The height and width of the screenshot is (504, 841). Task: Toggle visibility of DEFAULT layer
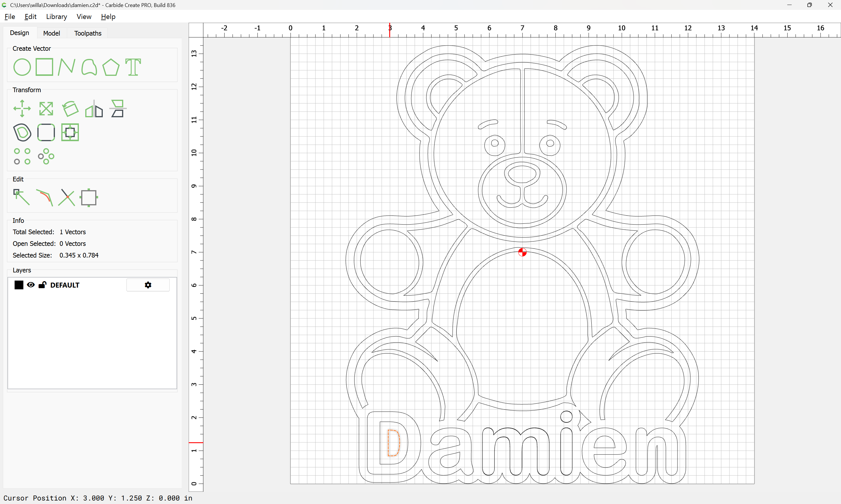click(x=31, y=285)
